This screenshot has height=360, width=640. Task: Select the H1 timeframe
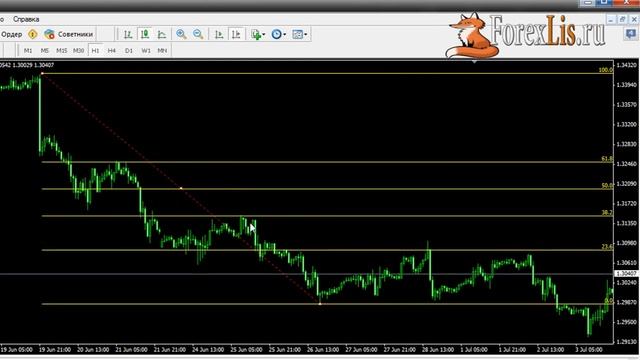pos(95,51)
